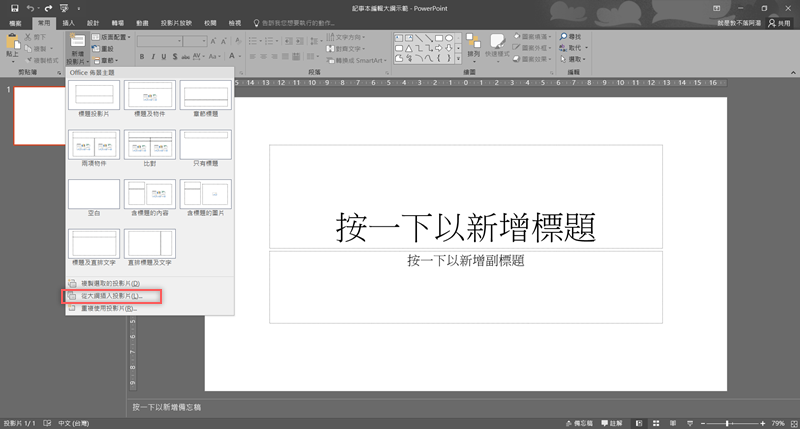Image resolution: width=800 pixels, height=429 pixels.
Task: Click the zoom slider in status bar
Action: point(726,423)
